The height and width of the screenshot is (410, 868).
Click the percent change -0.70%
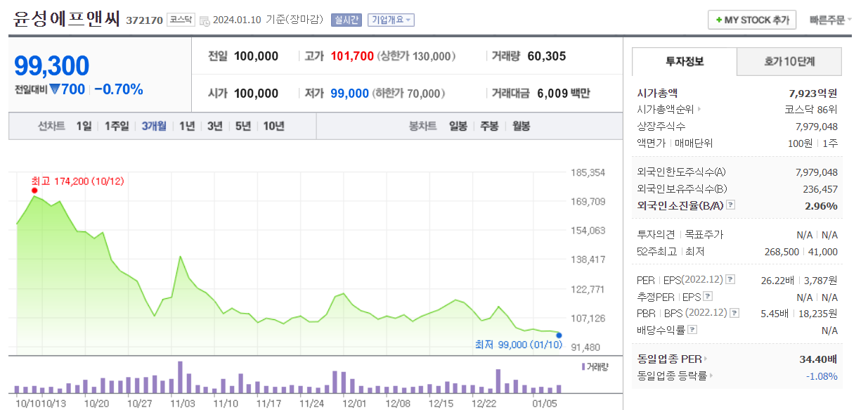119,89
